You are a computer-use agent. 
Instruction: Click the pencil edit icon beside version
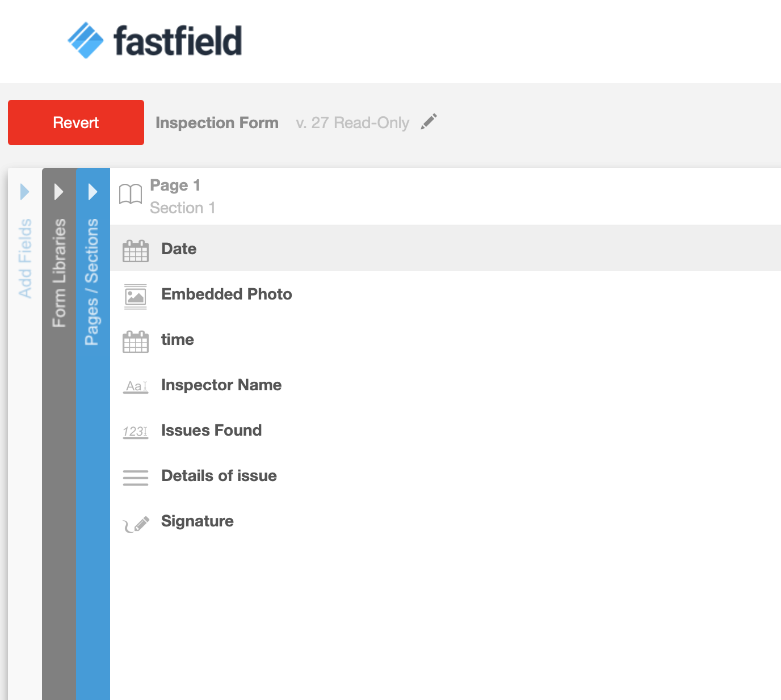click(x=429, y=121)
